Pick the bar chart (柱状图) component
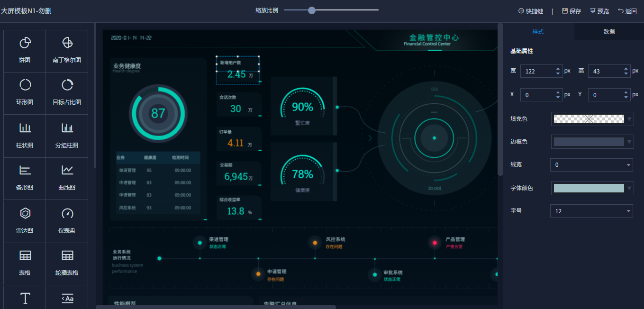 point(25,135)
